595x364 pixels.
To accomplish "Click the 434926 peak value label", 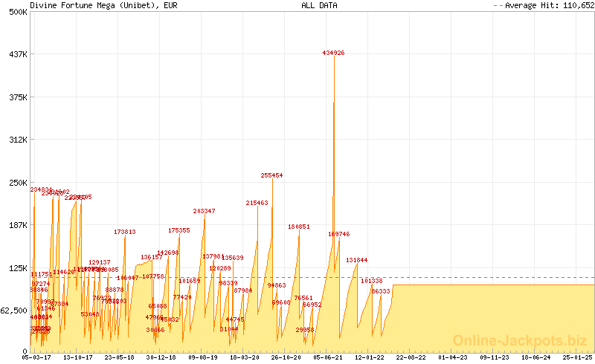I will click(333, 53).
